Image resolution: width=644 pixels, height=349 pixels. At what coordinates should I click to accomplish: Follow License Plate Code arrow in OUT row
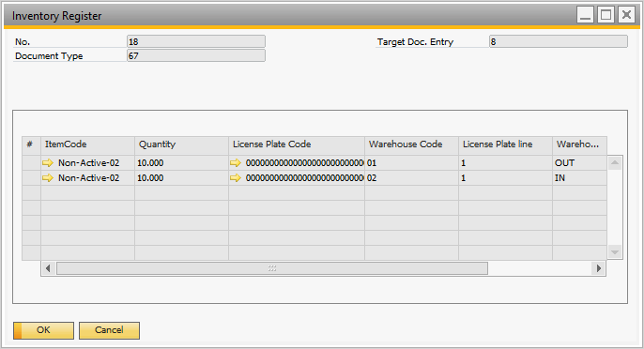[x=236, y=163]
